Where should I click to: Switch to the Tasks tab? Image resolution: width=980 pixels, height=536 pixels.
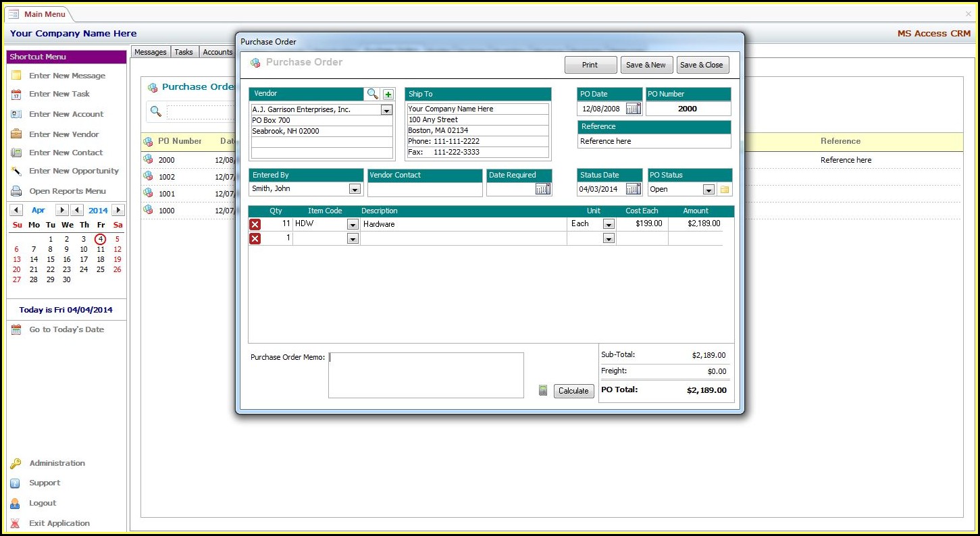coord(184,52)
